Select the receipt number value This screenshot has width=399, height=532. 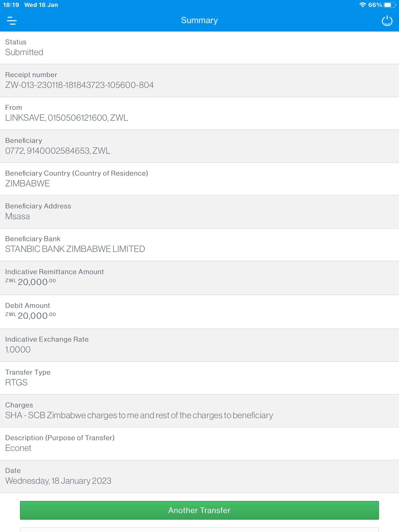pyautogui.click(x=79, y=85)
